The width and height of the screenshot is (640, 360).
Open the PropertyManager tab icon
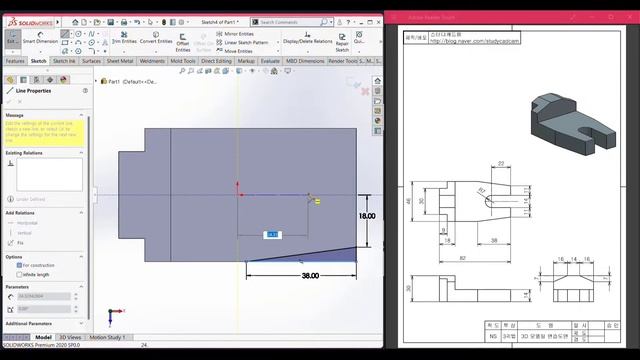coord(24,80)
